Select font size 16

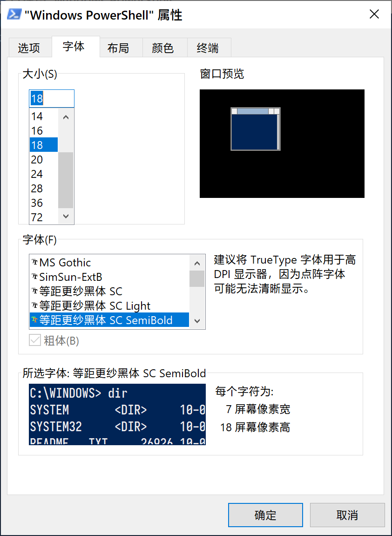(44, 130)
